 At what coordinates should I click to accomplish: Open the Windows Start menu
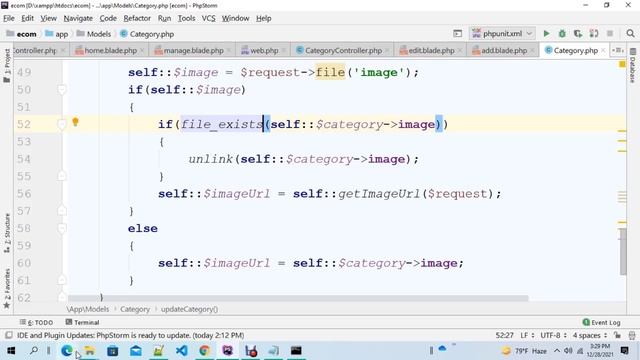[x=11, y=351]
